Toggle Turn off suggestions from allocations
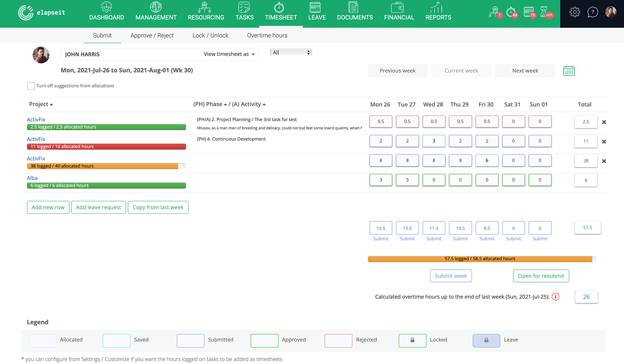 click(31, 86)
